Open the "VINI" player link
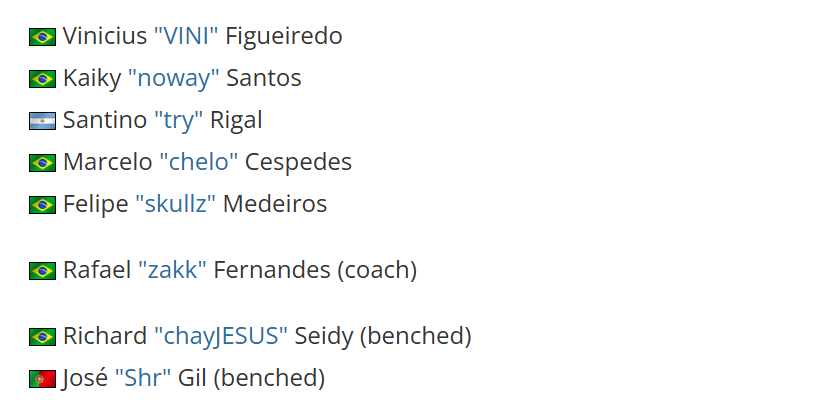The height and width of the screenshot is (412, 832). tap(186, 36)
